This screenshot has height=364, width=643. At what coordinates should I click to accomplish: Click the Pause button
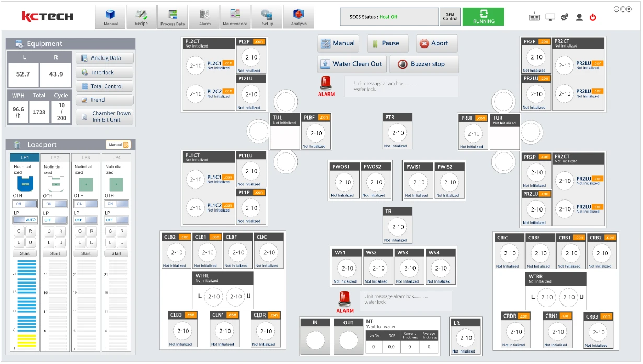tap(388, 43)
